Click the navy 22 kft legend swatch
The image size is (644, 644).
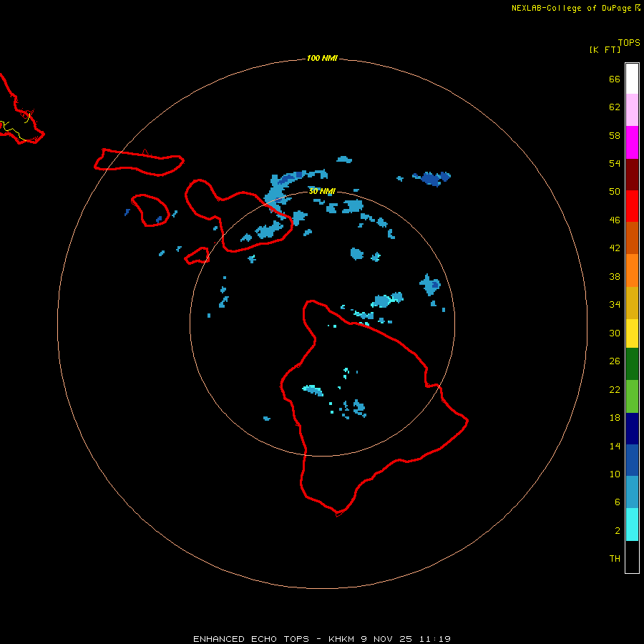point(632,429)
